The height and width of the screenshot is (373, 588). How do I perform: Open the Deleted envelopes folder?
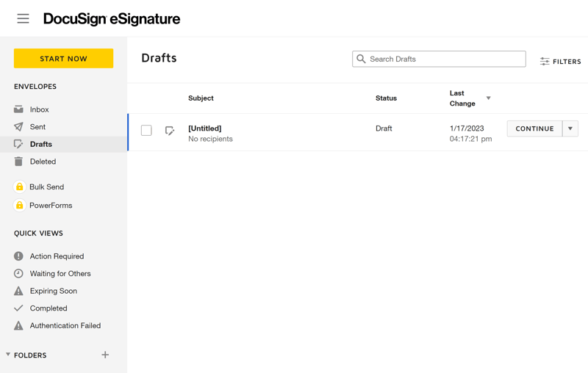click(43, 162)
